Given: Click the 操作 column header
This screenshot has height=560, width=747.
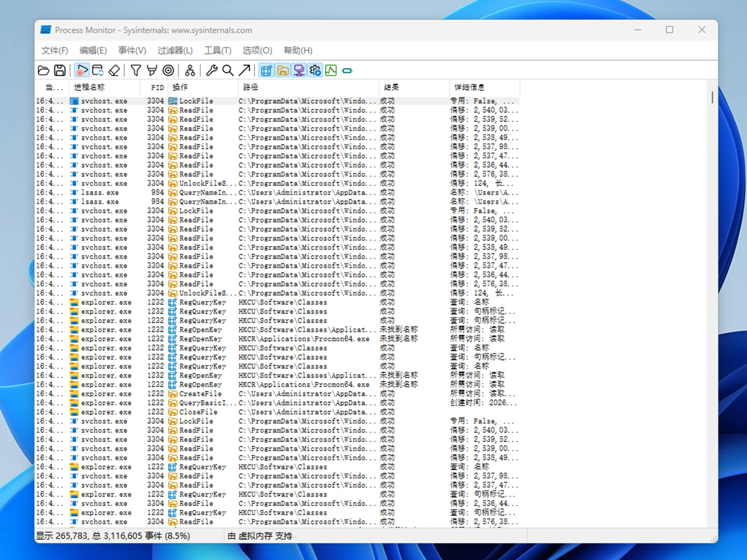Looking at the screenshot, I should 203,87.
